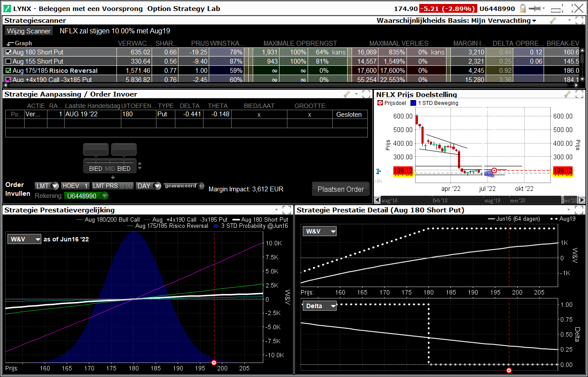
Task: Click Plaatsen Order button
Action: [x=341, y=189]
